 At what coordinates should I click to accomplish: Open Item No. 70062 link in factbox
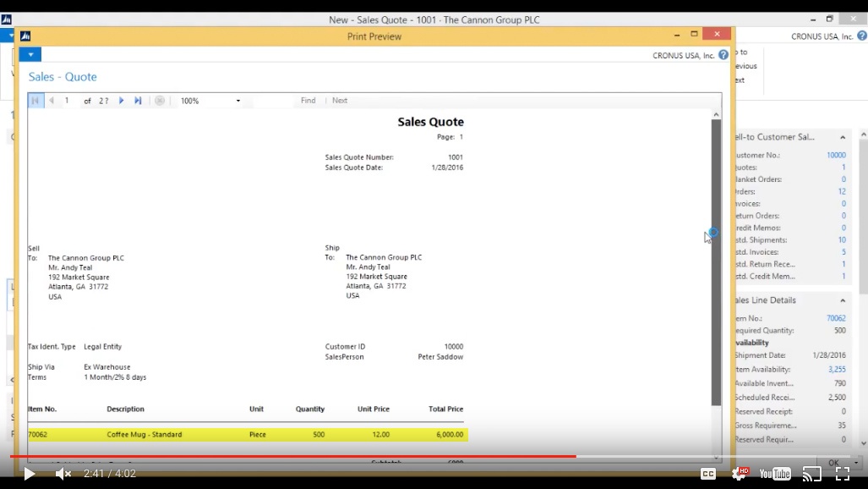[836, 318]
